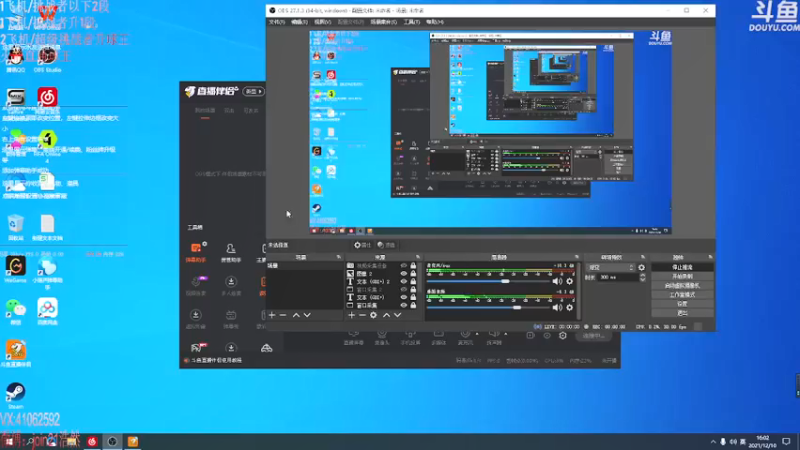
Task: Open OBS Studio desktop shortcut
Action: [x=47, y=59]
